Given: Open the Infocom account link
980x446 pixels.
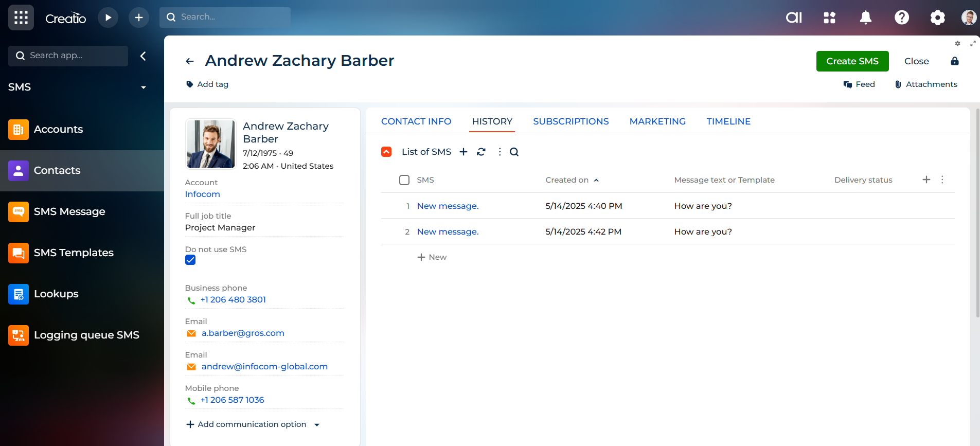Looking at the screenshot, I should [x=203, y=194].
